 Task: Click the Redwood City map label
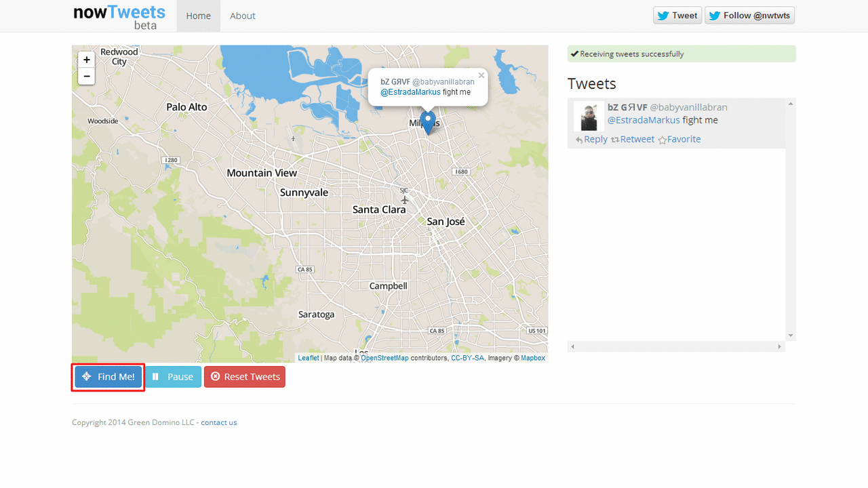[119, 56]
